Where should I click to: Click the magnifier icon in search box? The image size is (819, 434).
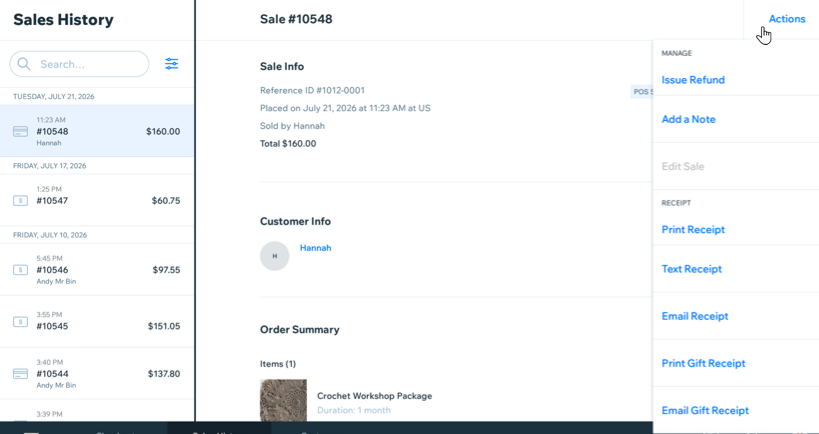(x=24, y=64)
